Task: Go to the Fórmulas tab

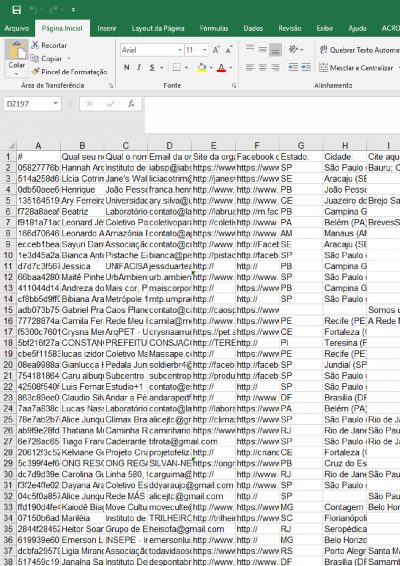Action: click(214, 28)
